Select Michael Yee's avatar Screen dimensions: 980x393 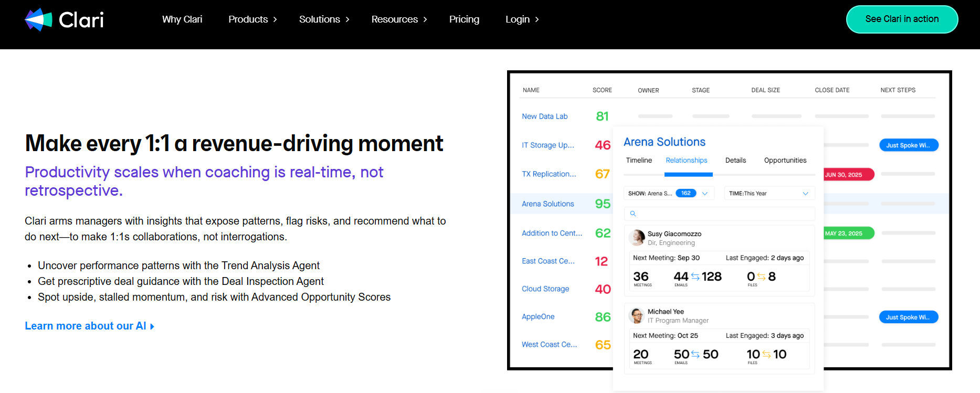point(637,315)
